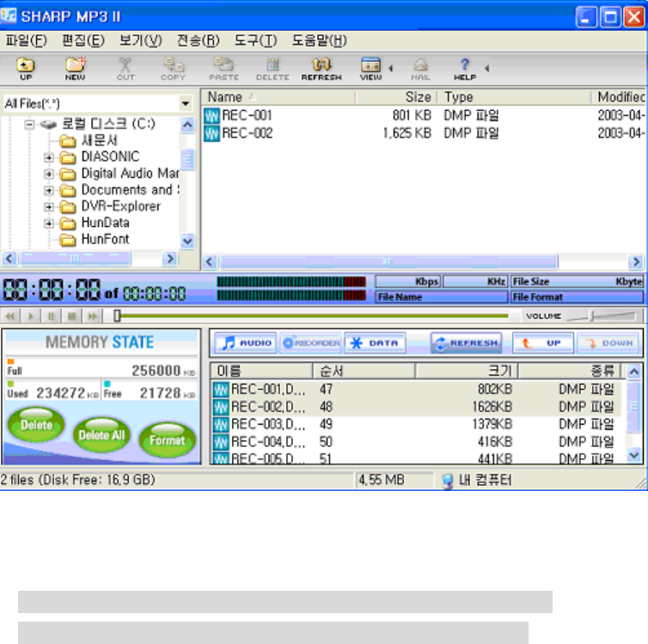Click device list scroll down arrow
Image resolution: width=648 pixels, height=644 pixels.
coord(634,456)
